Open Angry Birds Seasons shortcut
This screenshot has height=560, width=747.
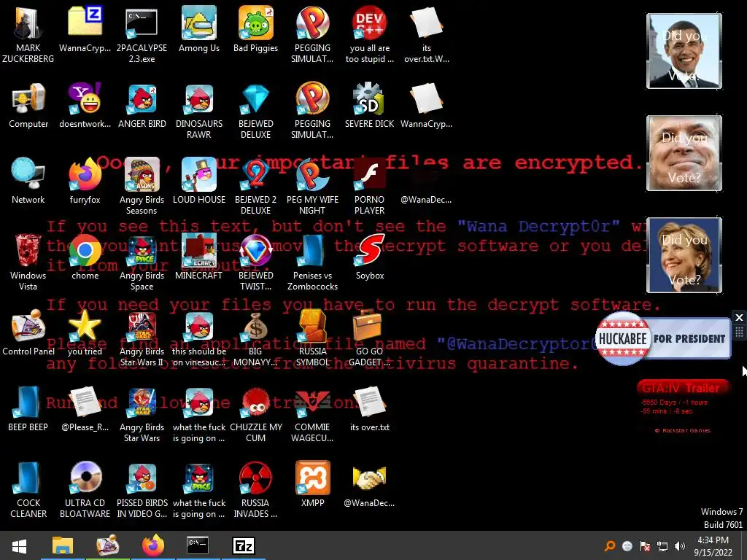(142, 186)
